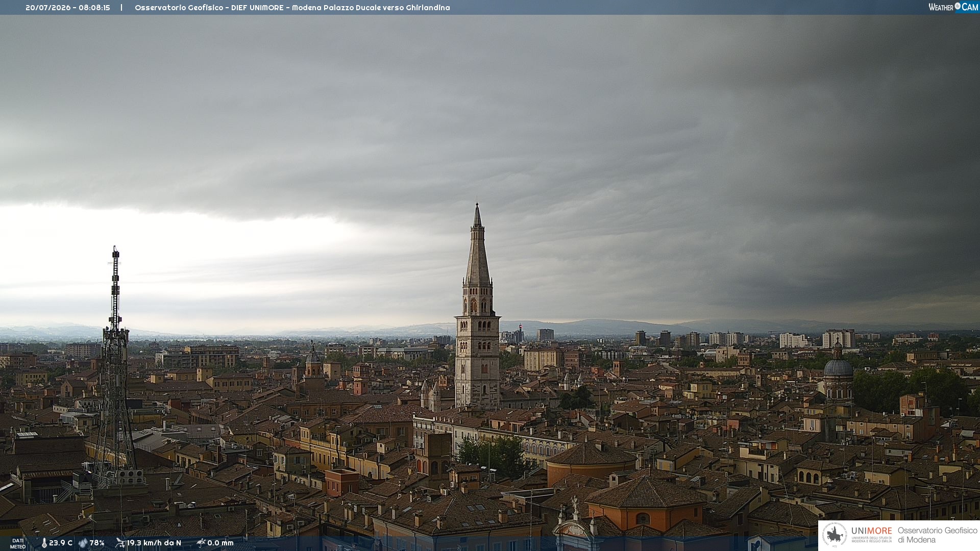The width and height of the screenshot is (980, 551).
Task: Click the 19.3 km/h da N wind reading
Action: 154,543
